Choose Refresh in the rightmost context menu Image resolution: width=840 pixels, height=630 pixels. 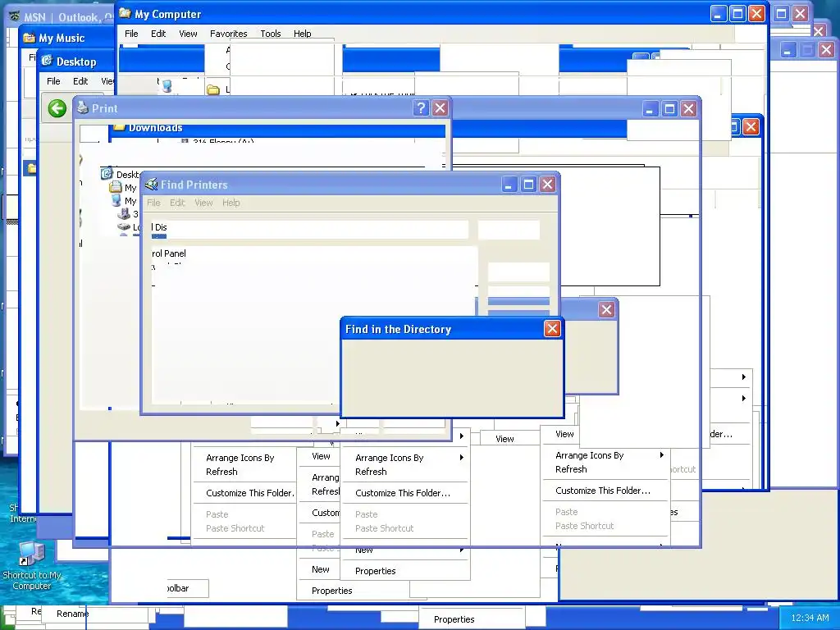[571, 468]
